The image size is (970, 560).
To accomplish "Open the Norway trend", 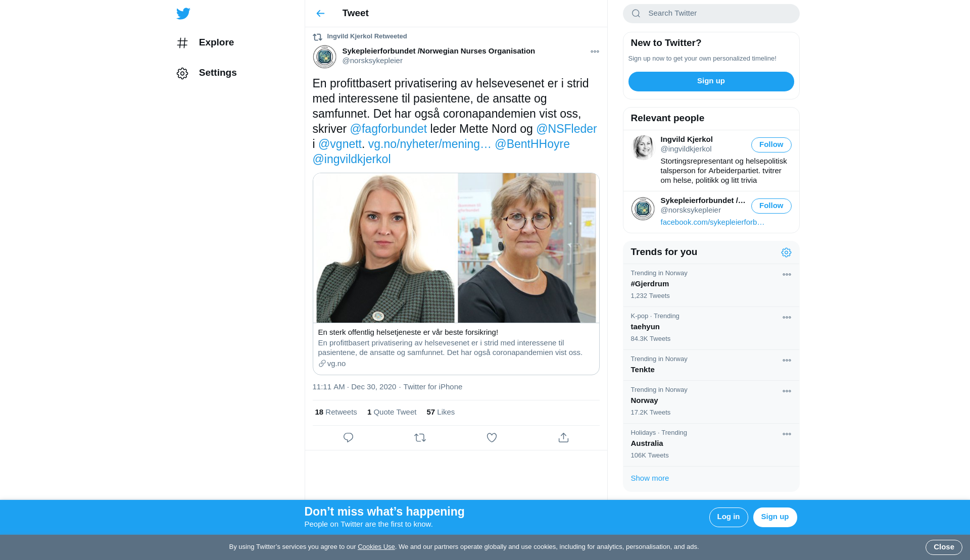I will 711,402.
